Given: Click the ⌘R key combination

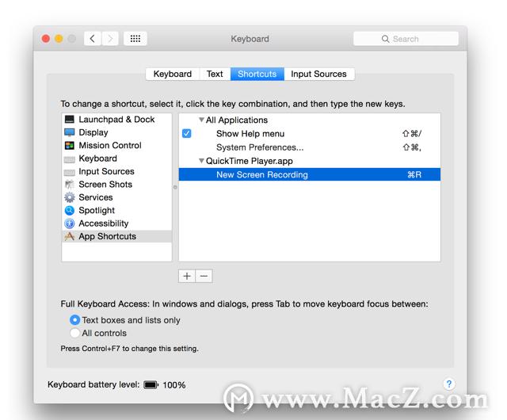Looking at the screenshot, I should click(414, 174).
